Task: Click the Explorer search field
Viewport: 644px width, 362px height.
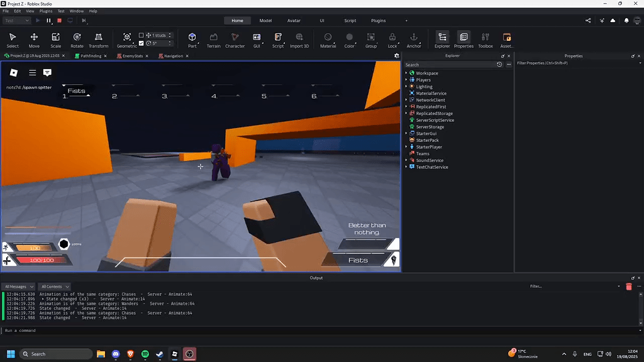Action: pos(450,65)
